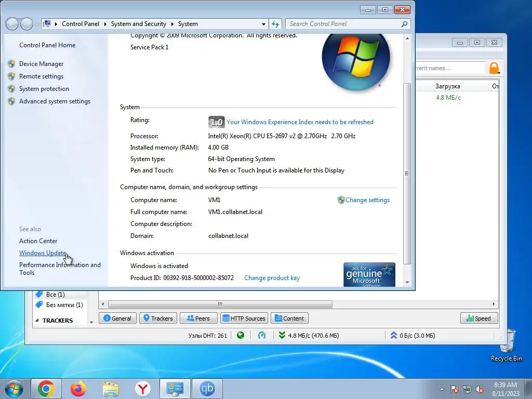Image resolution: width=532 pixels, height=399 pixels.
Task: Open Windows Update link
Action: (43, 253)
